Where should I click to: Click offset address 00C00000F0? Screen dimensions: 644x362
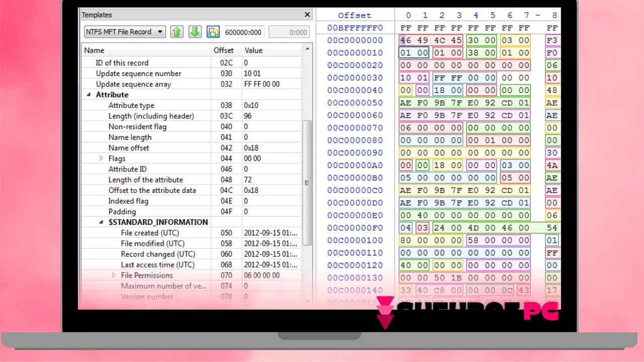pyautogui.click(x=355, y=228)
